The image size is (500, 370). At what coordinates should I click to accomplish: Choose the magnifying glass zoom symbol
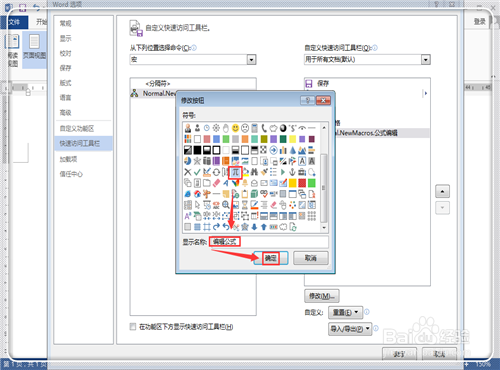[226, 205]
